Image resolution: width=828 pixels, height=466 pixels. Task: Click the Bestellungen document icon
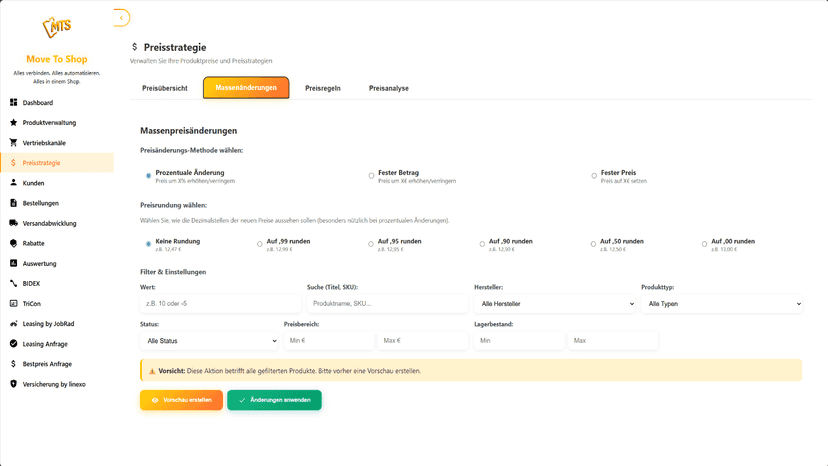(x=13, y=202)
